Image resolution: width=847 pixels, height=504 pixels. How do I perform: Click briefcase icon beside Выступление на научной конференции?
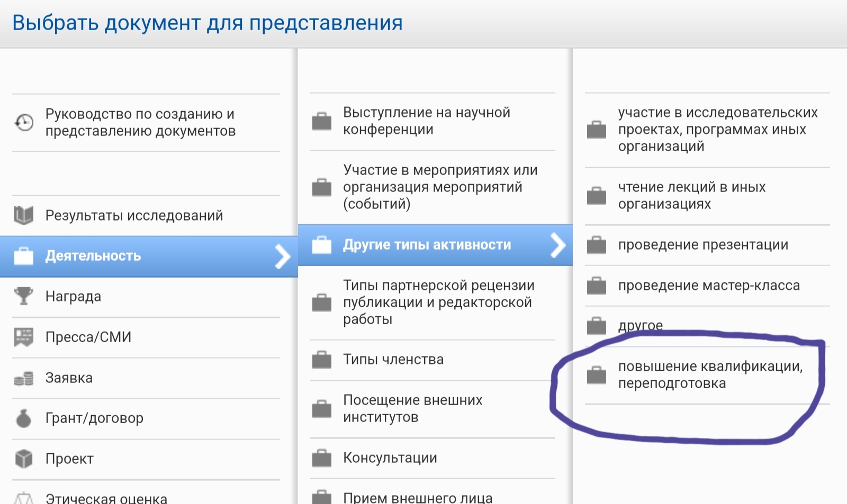pyautogui.click(x=322, y=121)
